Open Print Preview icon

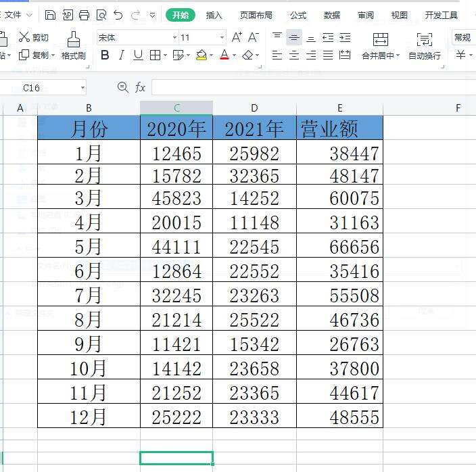101,15
